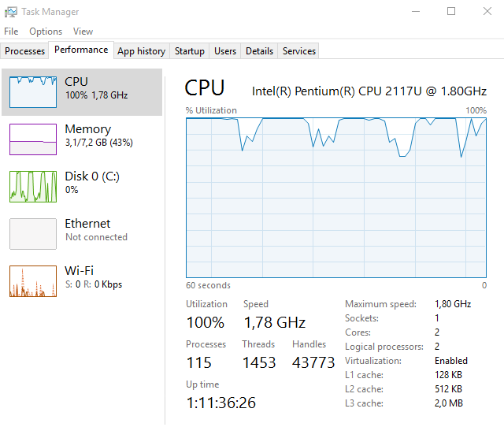The height and width of the screenshot is (427, 504).
Task: Click the Performance tab
Action: pos(81,50)
